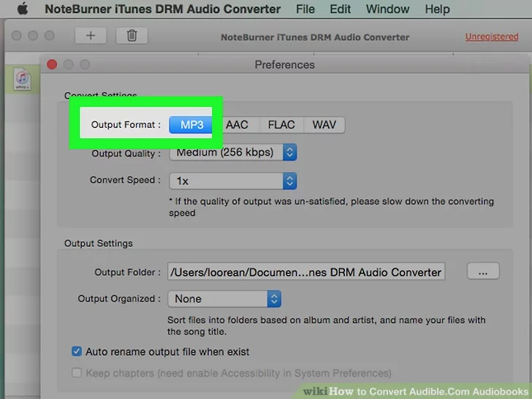The width and height of the screenshot is (532, 399).
Task: Select FLAC output format
Action: [x=281, y=125]
